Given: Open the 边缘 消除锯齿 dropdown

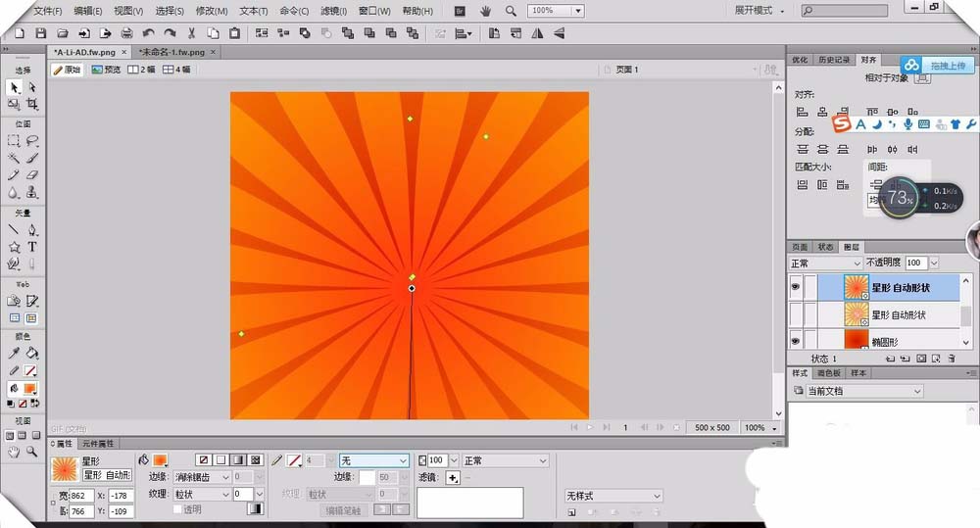Looking at the screenshot, I should click(x=202, y=477).
